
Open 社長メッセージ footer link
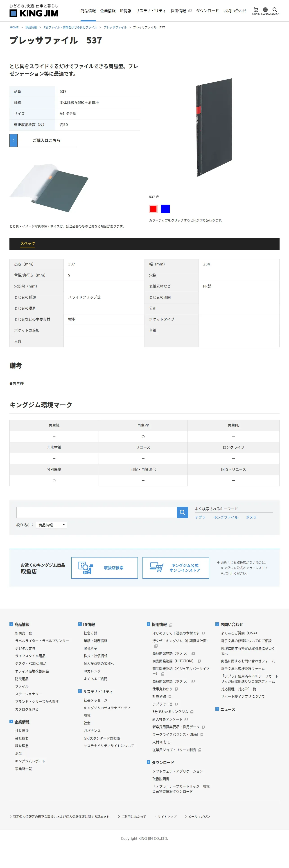pyautogui.click(x=95, y=700)
